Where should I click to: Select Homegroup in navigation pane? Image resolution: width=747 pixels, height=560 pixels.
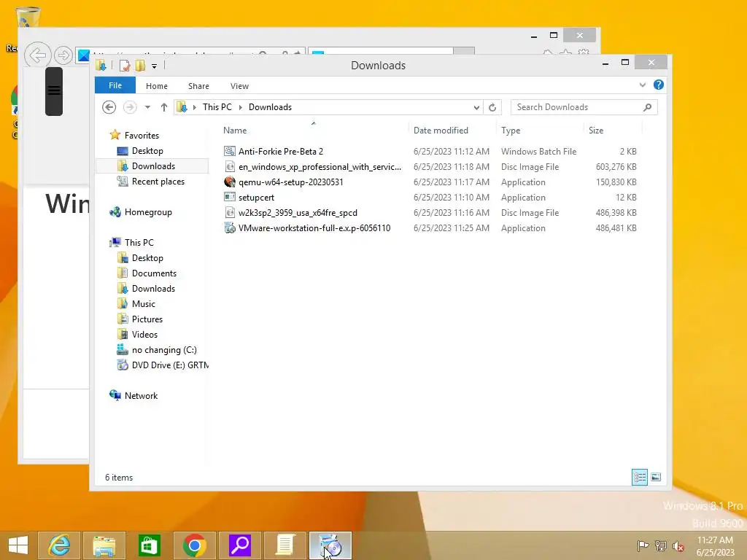[148, 212]
